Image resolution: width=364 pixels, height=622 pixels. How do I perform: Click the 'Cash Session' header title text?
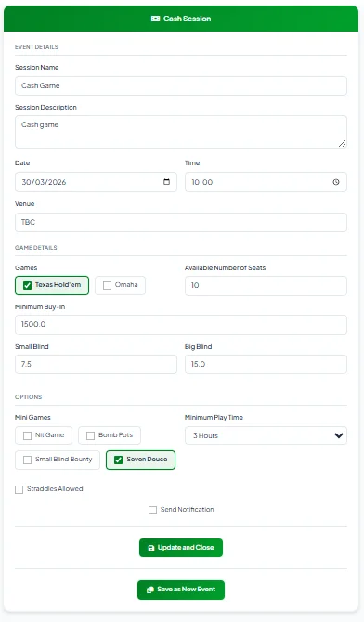187,19
